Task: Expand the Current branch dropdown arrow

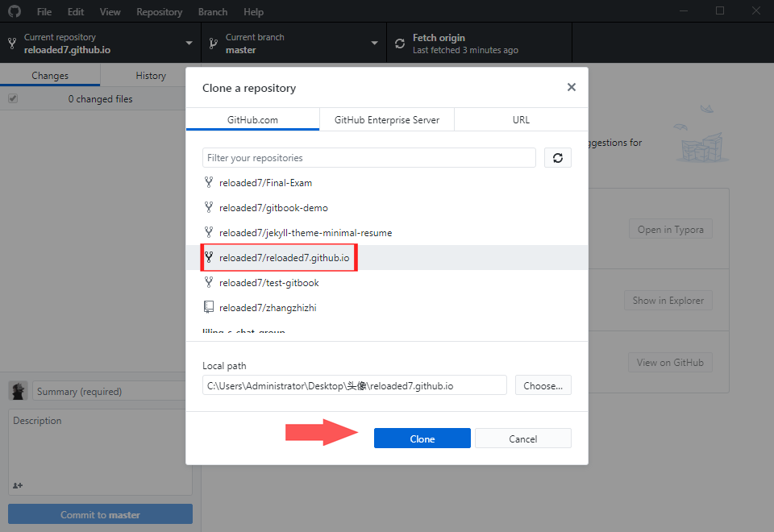Action: click(x=375, y=44)
